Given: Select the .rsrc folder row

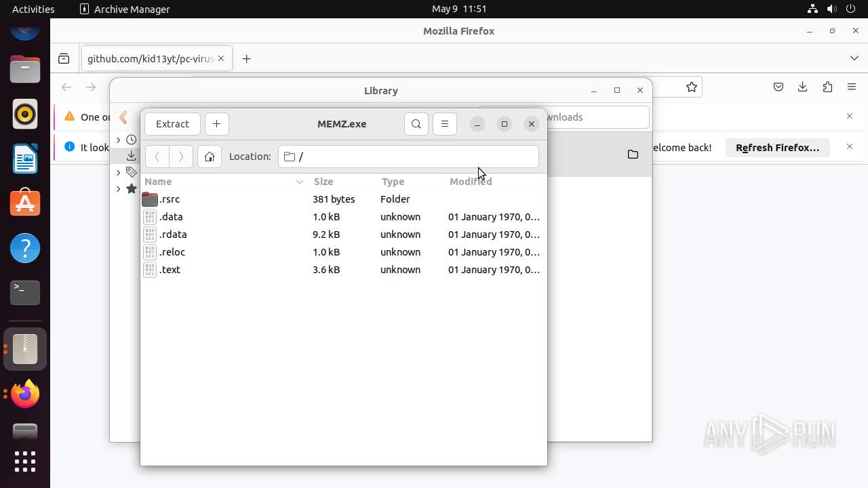Looking at the screenshot, I should 344,199.
